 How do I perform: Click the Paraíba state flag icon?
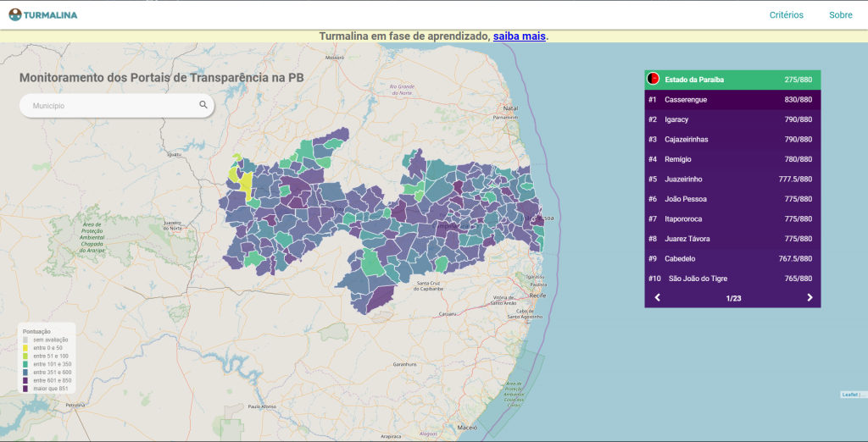tap(653, 80)
